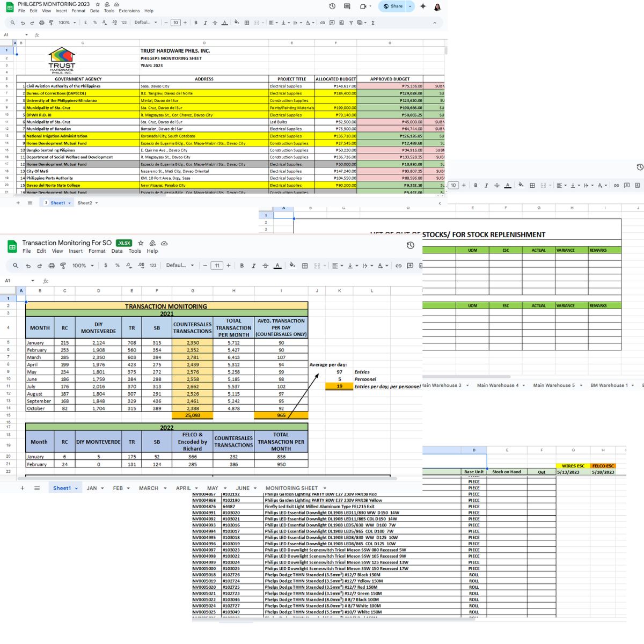Click print icon in PHILGEPS Monitoring toolbar
644x644 pixels.
pyautogui.click(x=42, y=23)
